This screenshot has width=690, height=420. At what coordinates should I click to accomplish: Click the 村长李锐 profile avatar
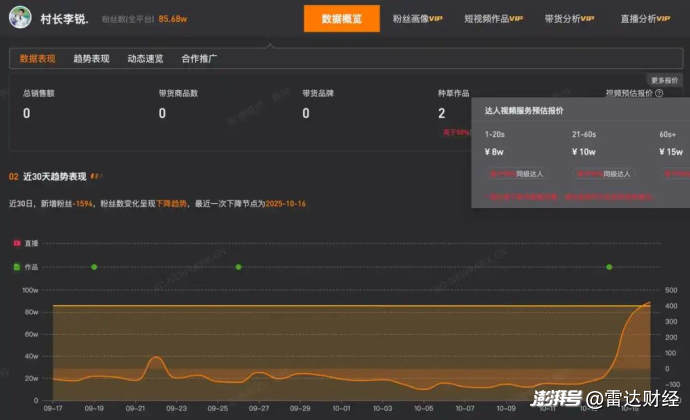click(20, 18)
